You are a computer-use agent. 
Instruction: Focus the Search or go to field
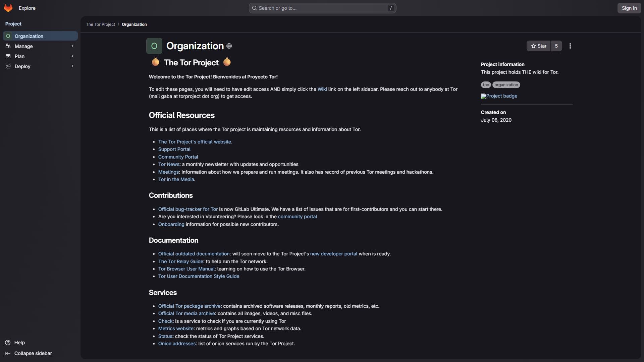click(322, 8)
